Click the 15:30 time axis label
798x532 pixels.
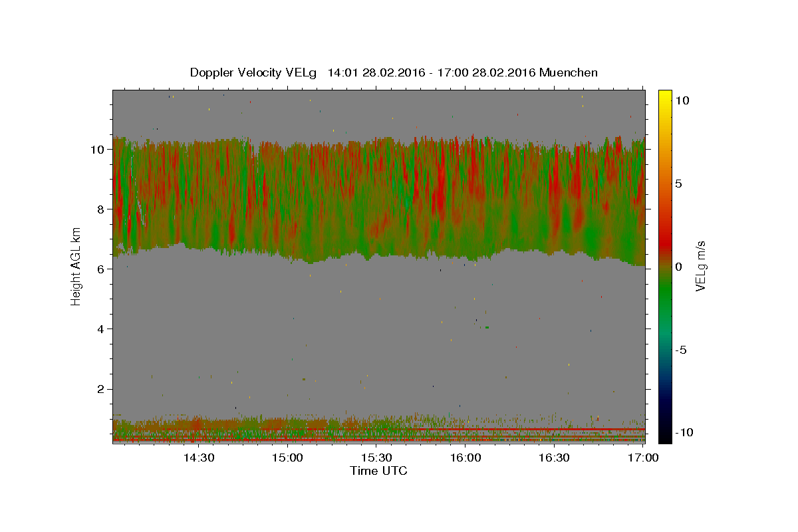tap(376, 458)
